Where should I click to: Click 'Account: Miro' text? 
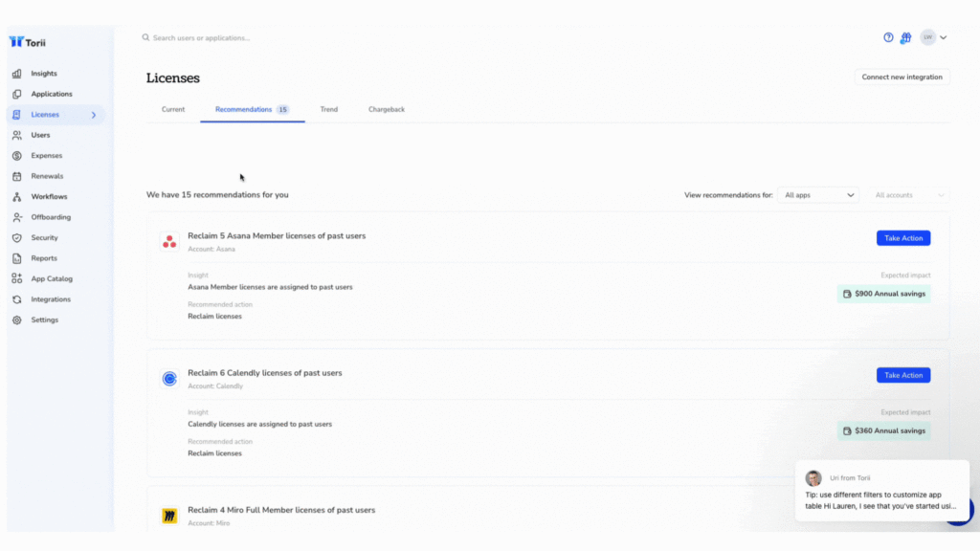[x=209, y=523]
